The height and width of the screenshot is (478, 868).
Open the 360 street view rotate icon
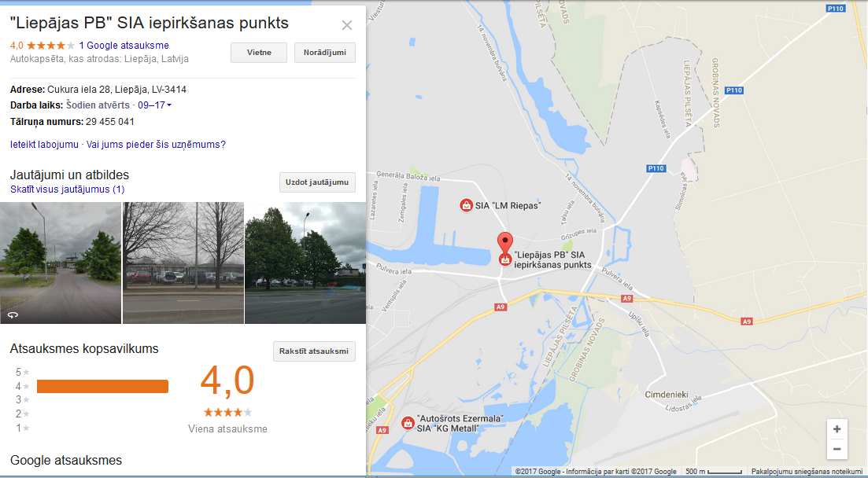(13, 314)
